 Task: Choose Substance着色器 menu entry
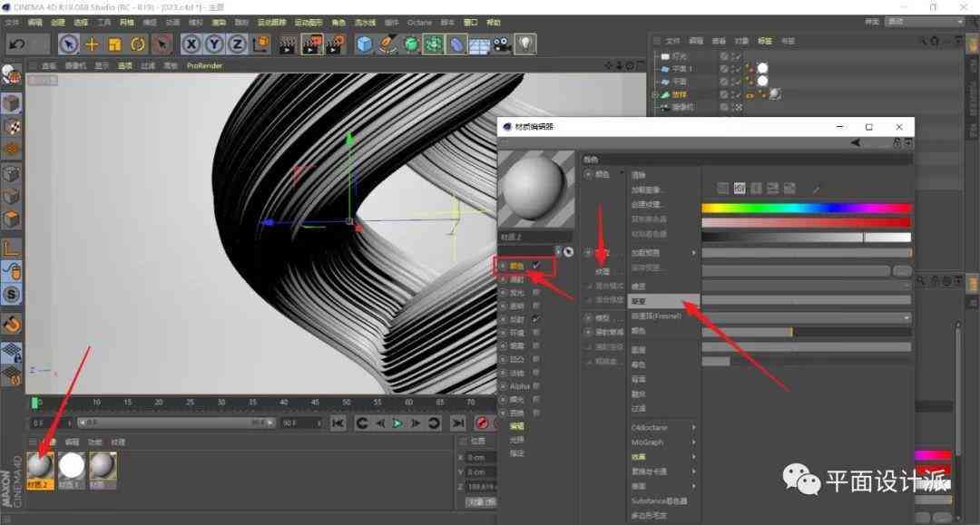pos(659,501)
